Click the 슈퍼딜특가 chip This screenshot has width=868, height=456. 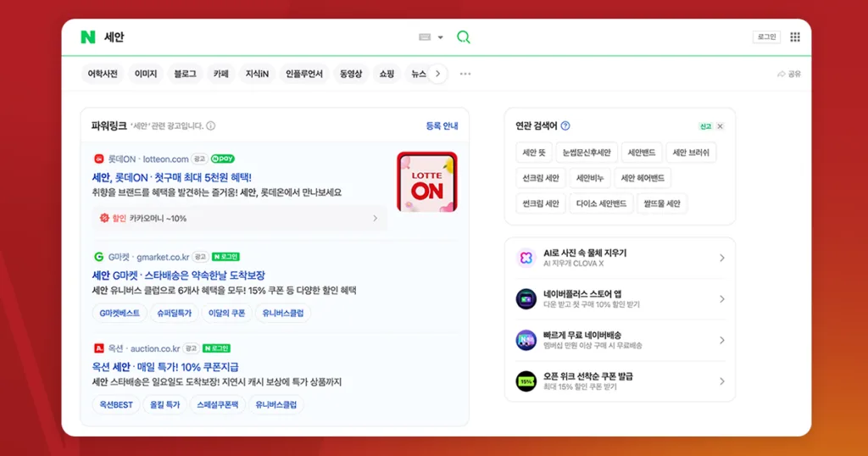[x=174, y=314]
